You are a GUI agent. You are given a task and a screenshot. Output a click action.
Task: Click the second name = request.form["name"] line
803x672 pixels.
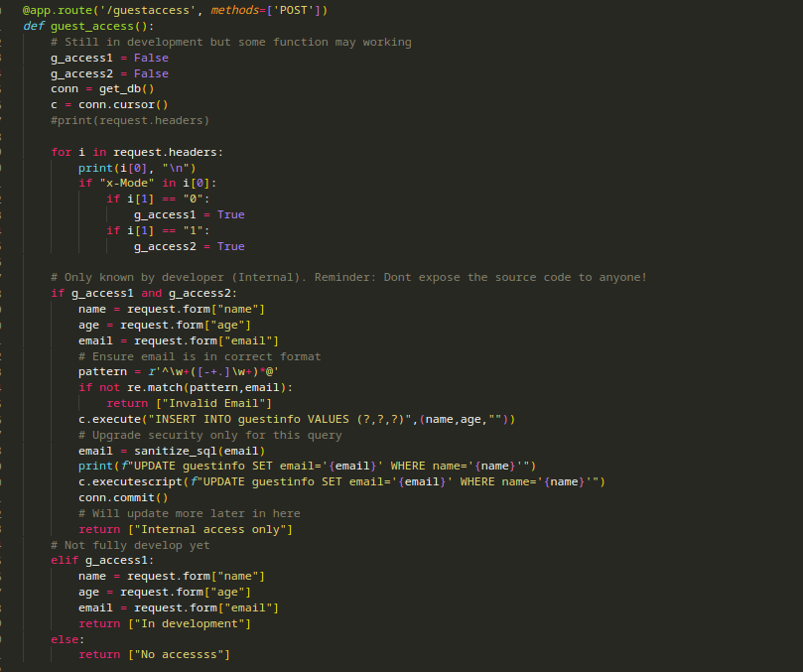pos(172,577)
